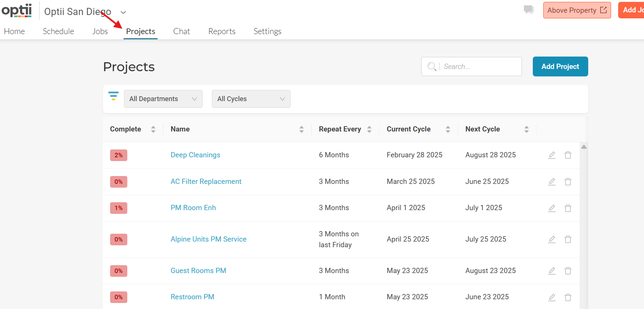Expand the Optii San Diego property selector

123,12
